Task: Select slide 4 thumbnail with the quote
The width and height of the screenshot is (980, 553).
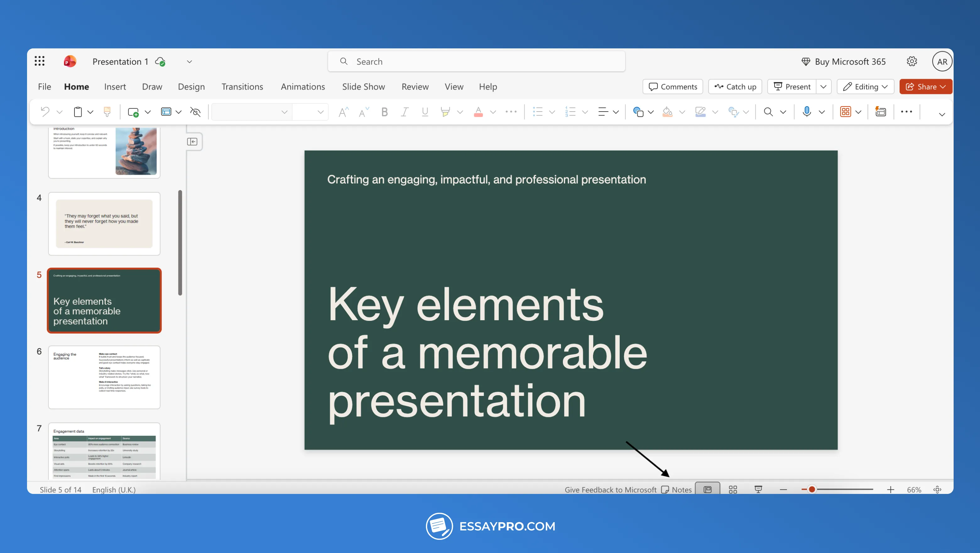Action: pyautogui.click(x=104, y=224)
